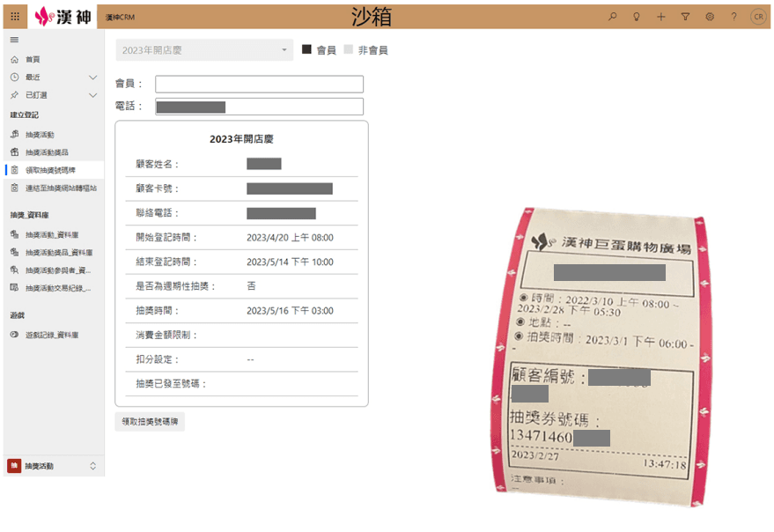Open settings gear icon in header
The height and width of the screenshot is (532, 774).
coord(710,17)
